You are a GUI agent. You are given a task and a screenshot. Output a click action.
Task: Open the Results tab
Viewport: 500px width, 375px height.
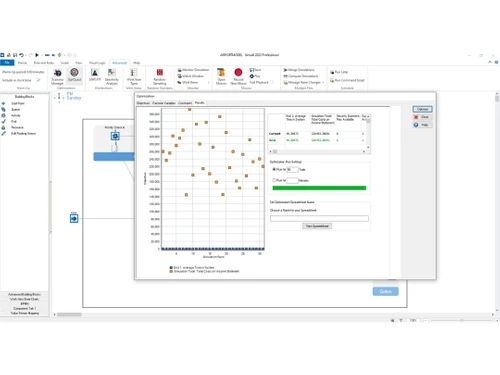[200, 103]
